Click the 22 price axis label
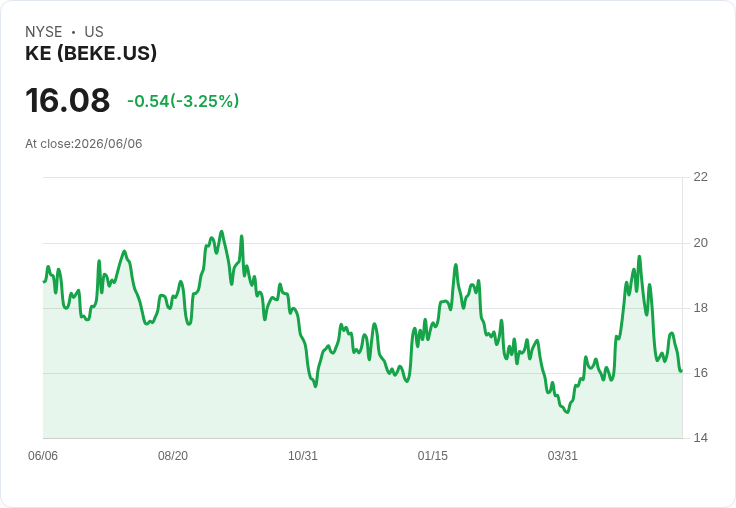The height and width of the screenshot is (508, 736). tap(700, 177)
